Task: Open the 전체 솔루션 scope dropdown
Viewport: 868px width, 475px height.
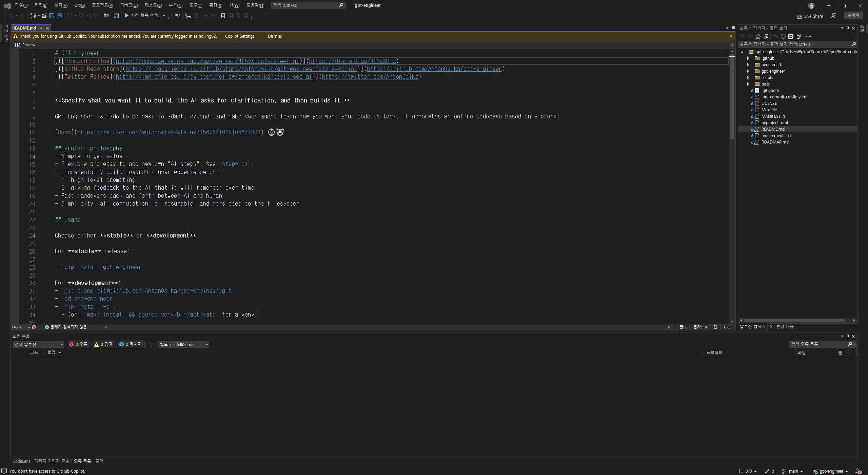Action: tap(38, 344)
